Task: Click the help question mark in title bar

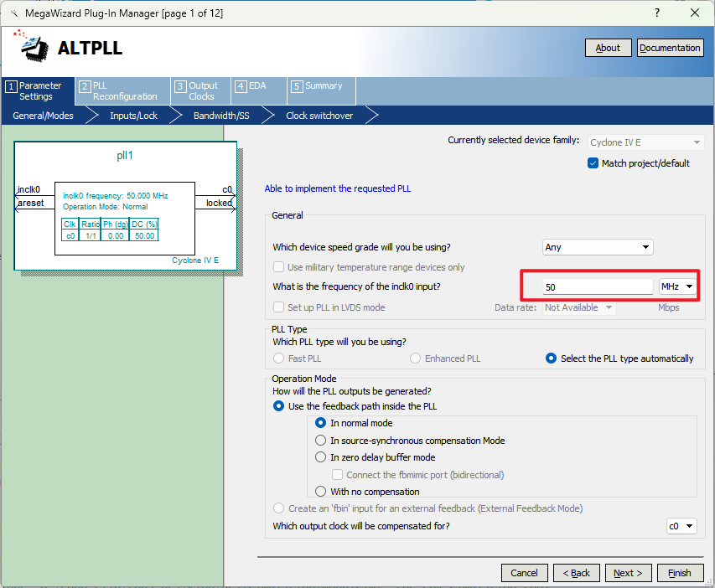Action: (656, 13)
